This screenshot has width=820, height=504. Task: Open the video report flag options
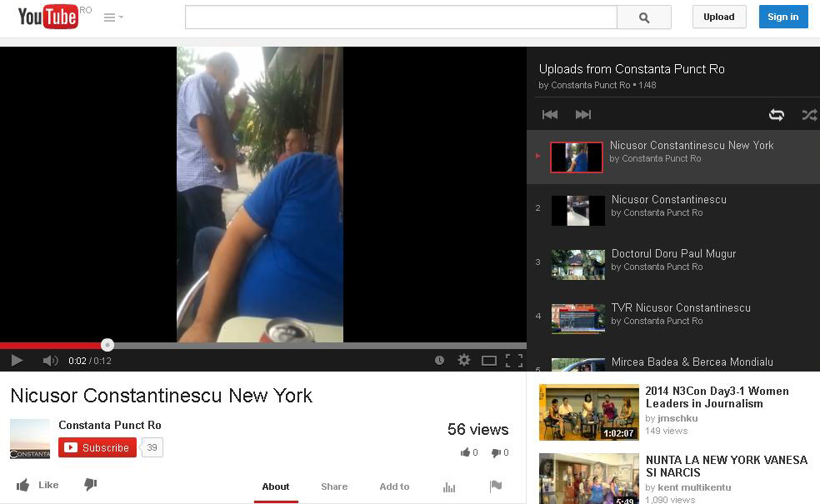pyautogui.click(x=496, y=487)
